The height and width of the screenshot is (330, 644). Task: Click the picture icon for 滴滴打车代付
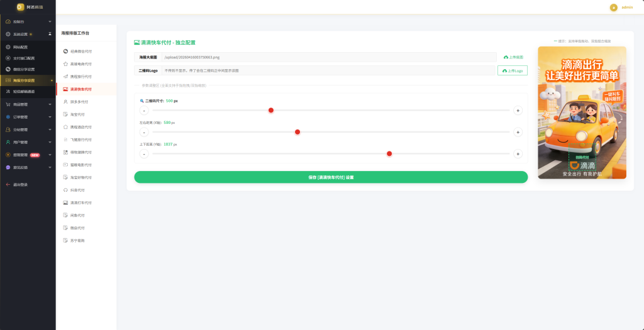point(65,203)
